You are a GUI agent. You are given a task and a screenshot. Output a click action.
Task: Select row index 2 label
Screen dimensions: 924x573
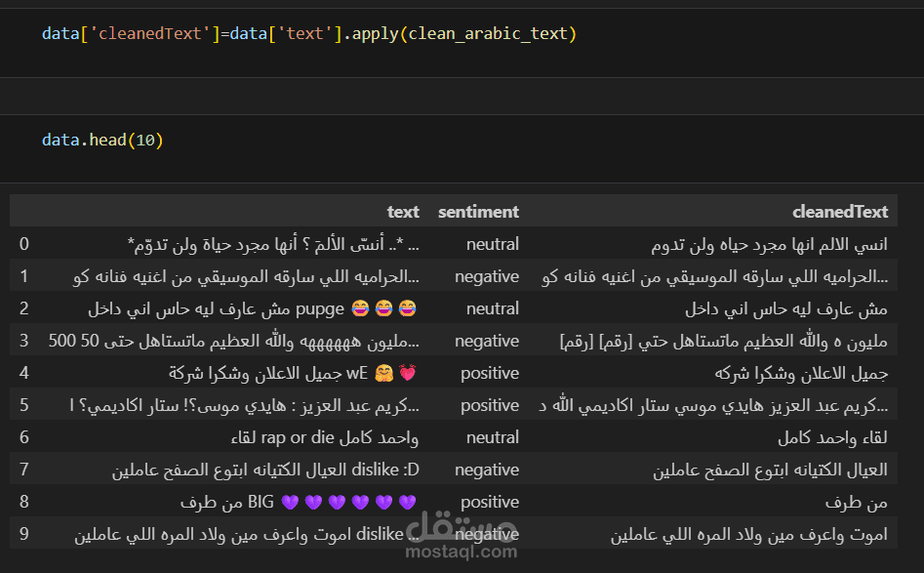point(24,308)
